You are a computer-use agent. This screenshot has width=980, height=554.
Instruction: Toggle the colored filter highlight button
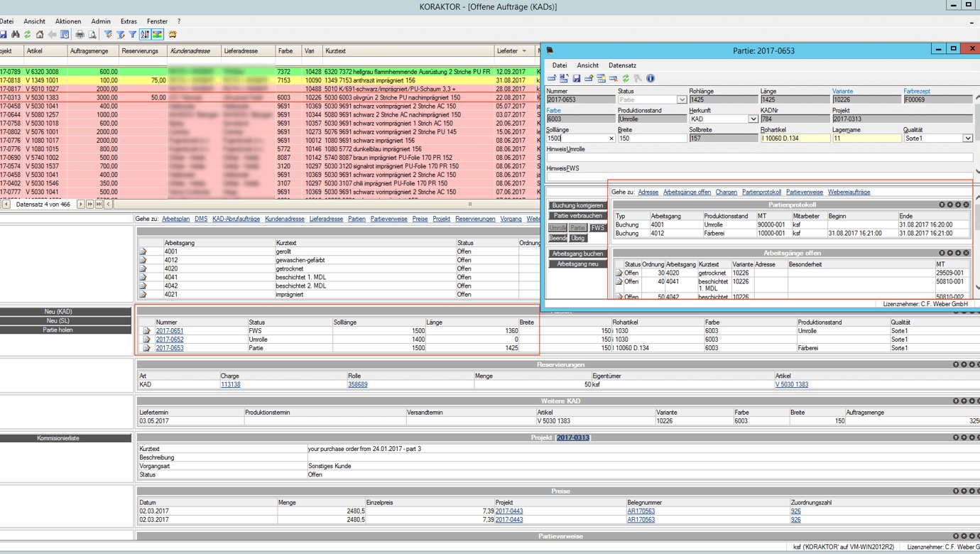pyautogui.click(x=157, y=34)
